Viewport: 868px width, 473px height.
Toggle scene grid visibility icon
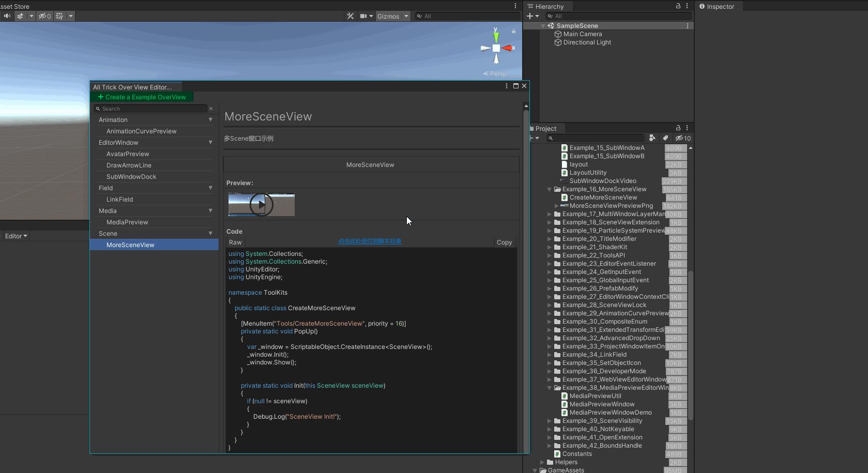tap(59, 16)
